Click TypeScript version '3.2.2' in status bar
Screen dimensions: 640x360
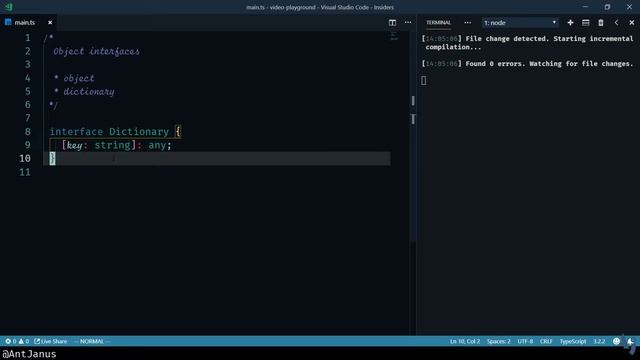point(599,341)
